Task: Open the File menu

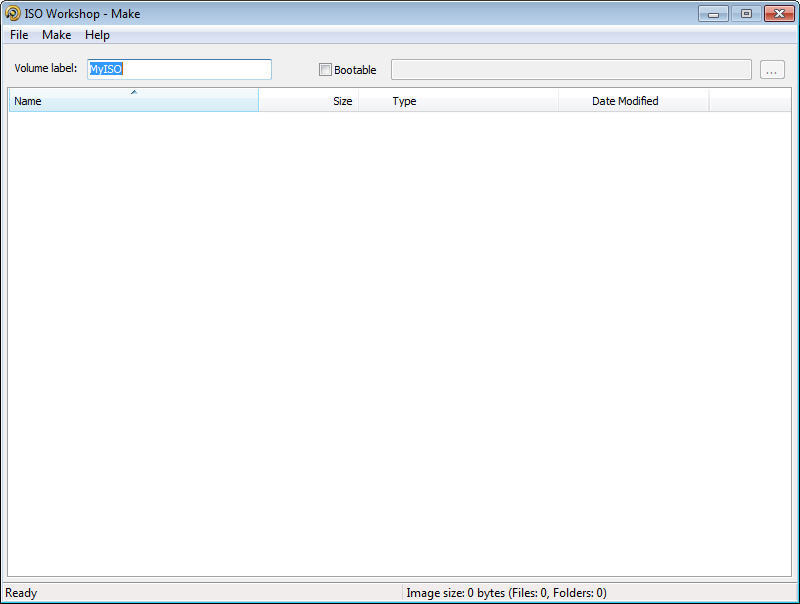Action: point(18,34)
